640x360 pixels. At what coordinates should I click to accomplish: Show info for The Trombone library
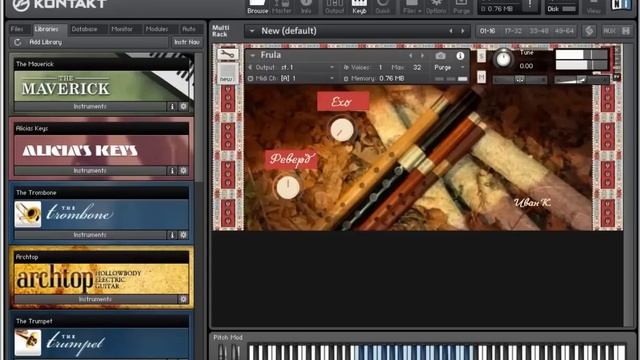coord(172,235)
